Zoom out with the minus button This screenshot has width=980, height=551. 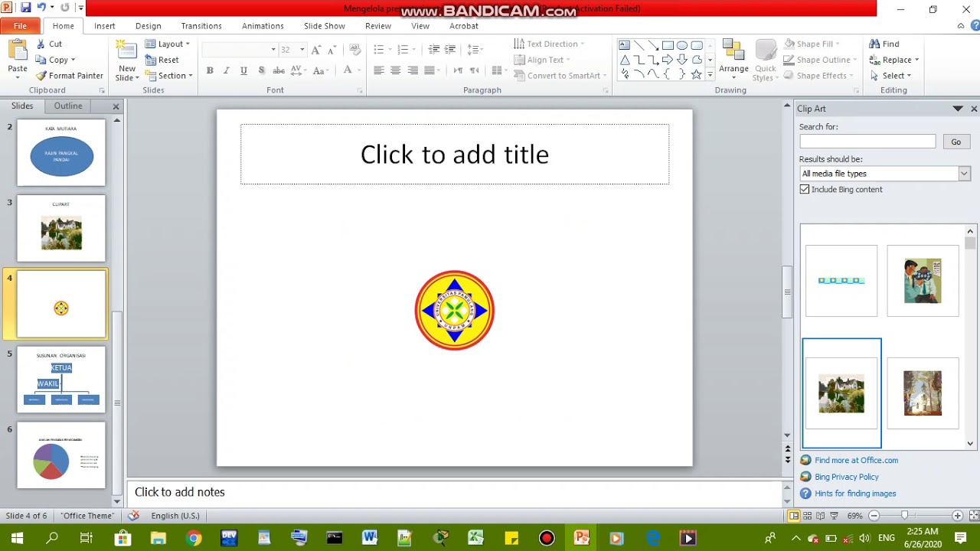tap(874, 516)
